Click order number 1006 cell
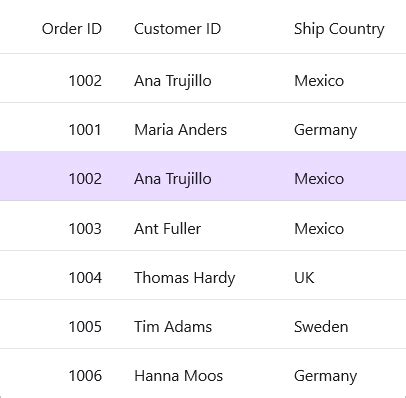The height and width of the screenshot is (398, 406). [x=85, y=376]
